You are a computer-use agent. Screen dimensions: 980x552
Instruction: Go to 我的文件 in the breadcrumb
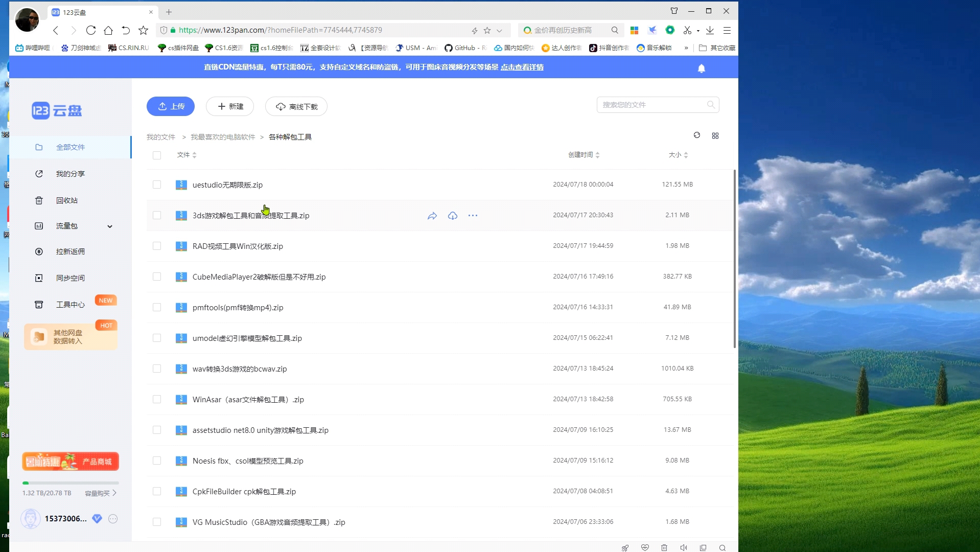161,137
